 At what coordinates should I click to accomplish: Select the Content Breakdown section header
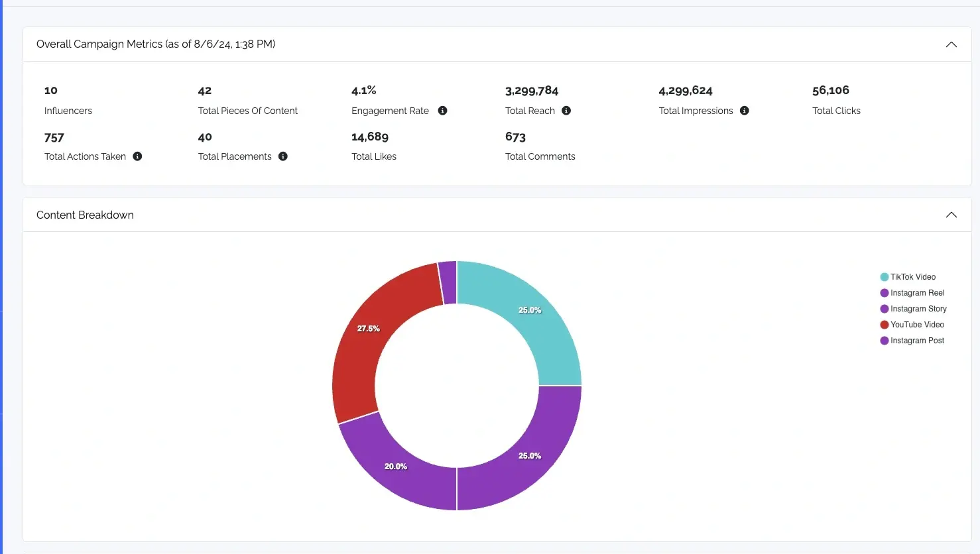(x=85, y=214)
